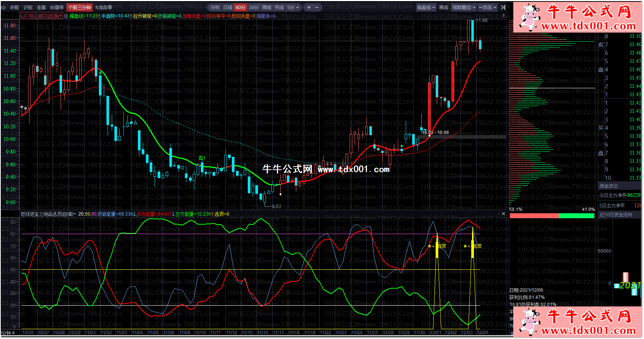Click the 11/01 date axis label
Image resolution: width=644 pixels, height=339 pixels.
point(90,333)
